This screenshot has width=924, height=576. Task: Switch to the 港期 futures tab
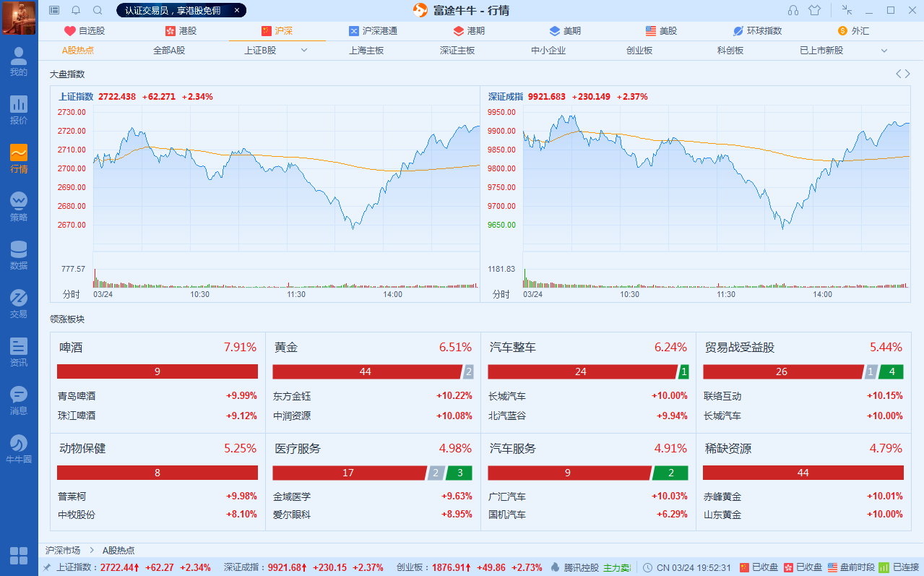(469, 31)
